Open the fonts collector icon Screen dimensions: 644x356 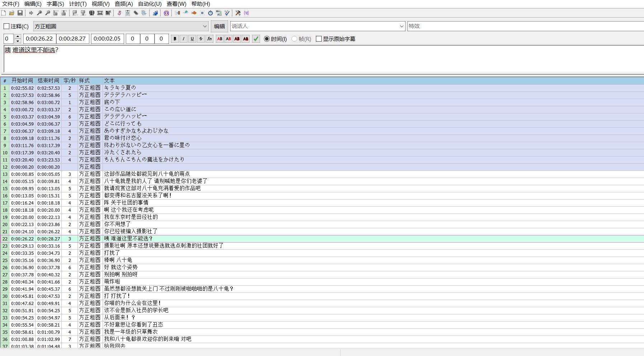tap(144, 13)
